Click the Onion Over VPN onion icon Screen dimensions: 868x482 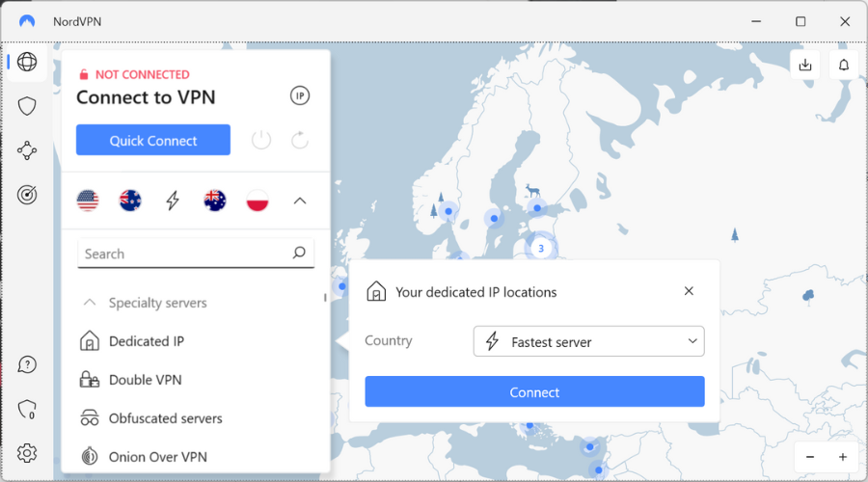pyautogui.click(x=89, y=457)
